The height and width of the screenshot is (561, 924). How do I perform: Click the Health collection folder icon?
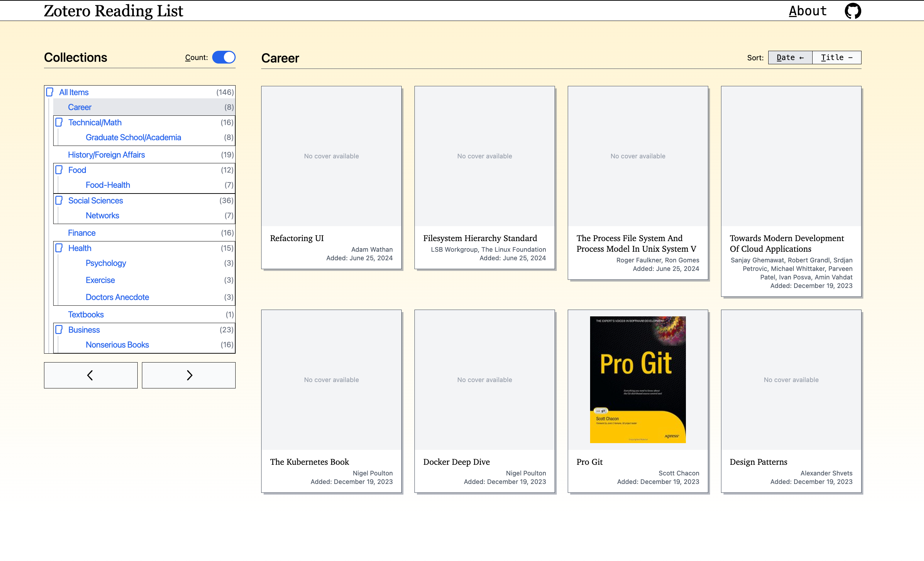tap(59, 248)
